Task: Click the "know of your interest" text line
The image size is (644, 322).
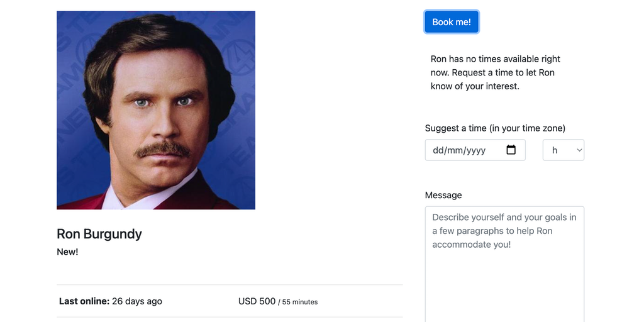Action: 475,86
